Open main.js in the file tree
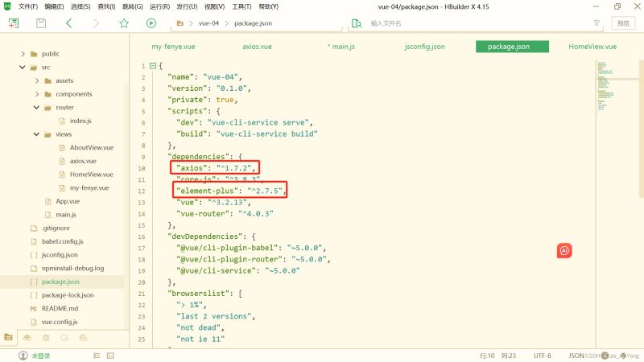Image resolution: width=644 pixels, height=362 pixels. (66, 215)
